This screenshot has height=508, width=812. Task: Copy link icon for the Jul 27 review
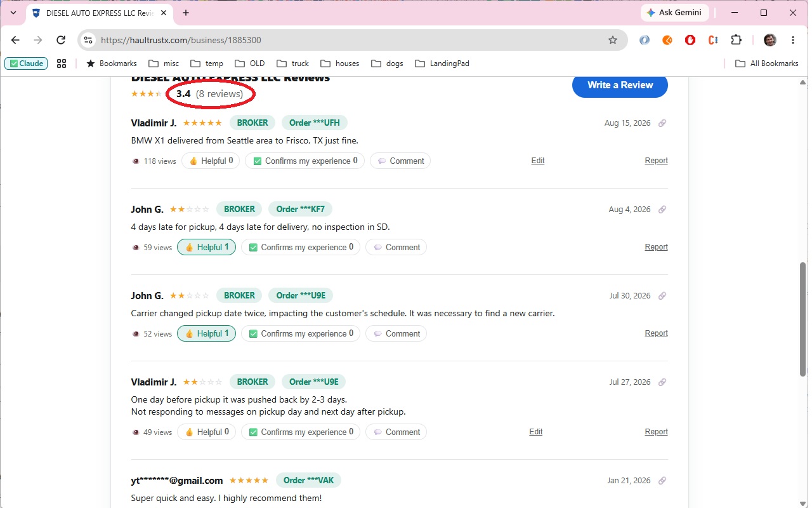(x=662, y=382)
